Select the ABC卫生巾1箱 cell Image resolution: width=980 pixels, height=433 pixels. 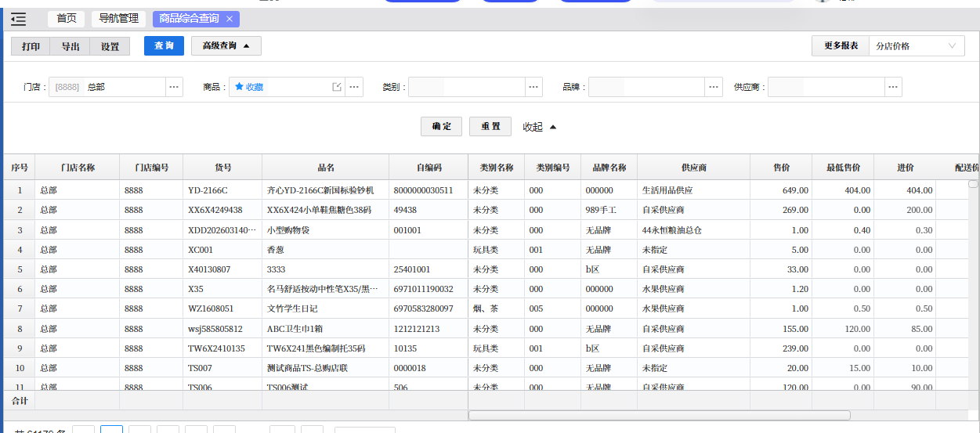(326, 329)
